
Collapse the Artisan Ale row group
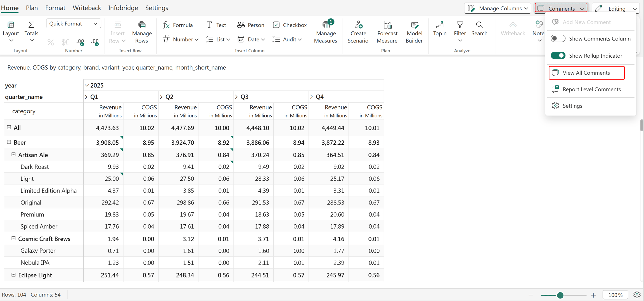click(x=13, y=155)
